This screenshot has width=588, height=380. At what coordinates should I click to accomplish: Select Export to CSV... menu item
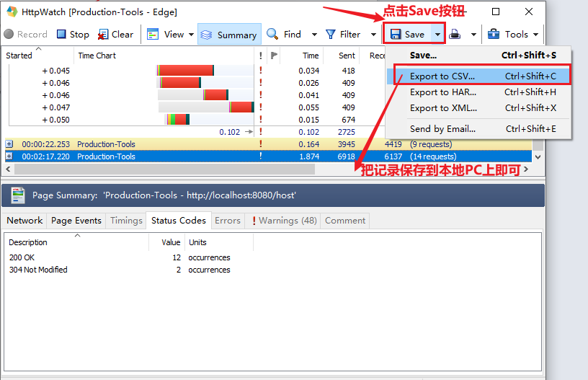pos(478,76)
